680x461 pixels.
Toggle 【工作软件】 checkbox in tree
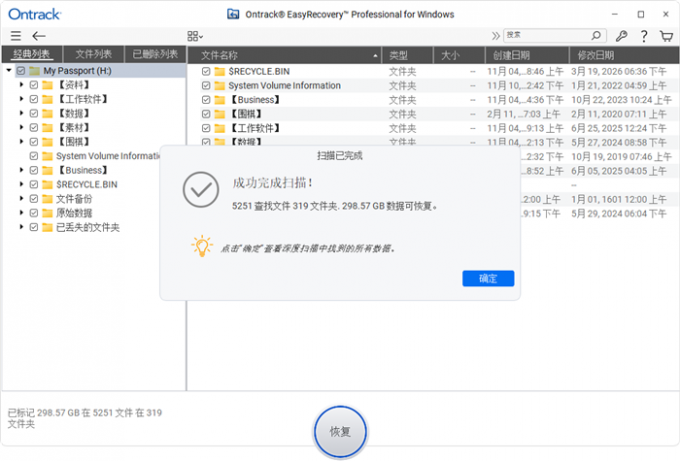click(x=34, y=99)
